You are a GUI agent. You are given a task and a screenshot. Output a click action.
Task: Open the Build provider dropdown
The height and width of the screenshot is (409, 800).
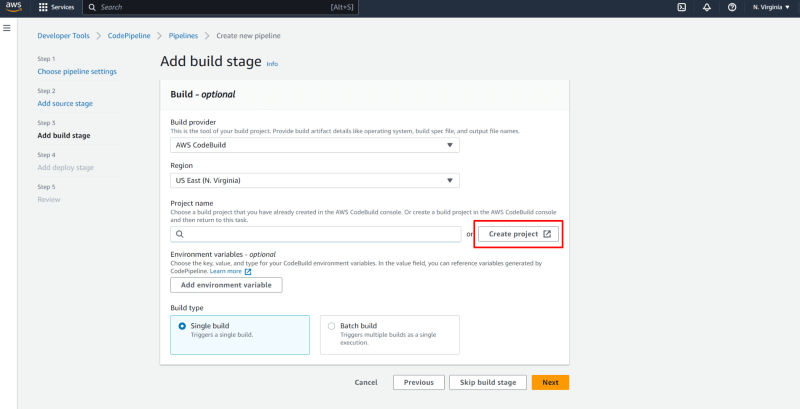[315, 145]
